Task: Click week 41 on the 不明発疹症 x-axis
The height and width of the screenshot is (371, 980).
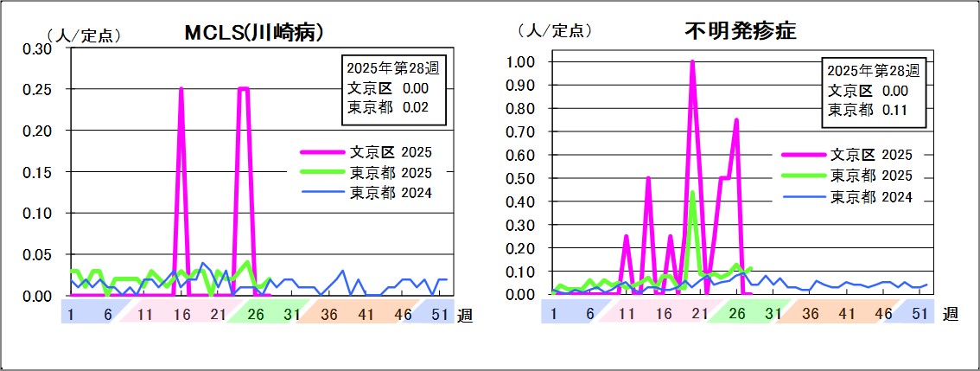Action: point(848,314)
